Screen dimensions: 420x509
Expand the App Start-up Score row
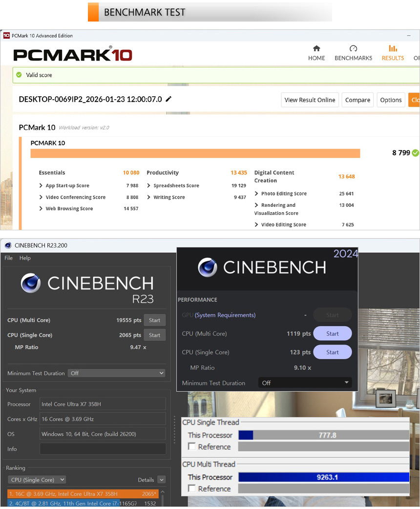tap(41, 186)
